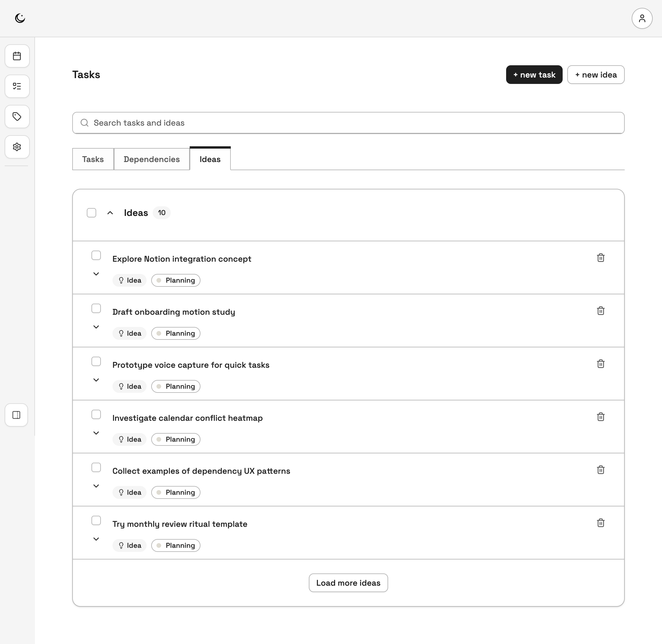Switch to the Dependencies tab
Image resolution: width=662 pixels, height=644 pixels.
click(152, 159)
